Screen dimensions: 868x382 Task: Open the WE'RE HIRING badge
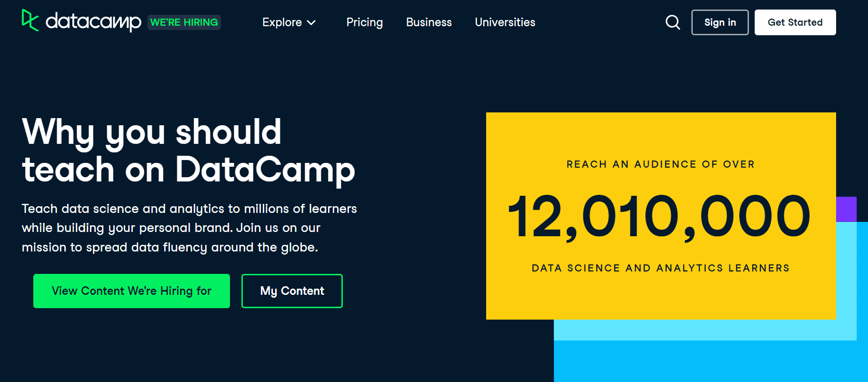(x=184, y=22)
